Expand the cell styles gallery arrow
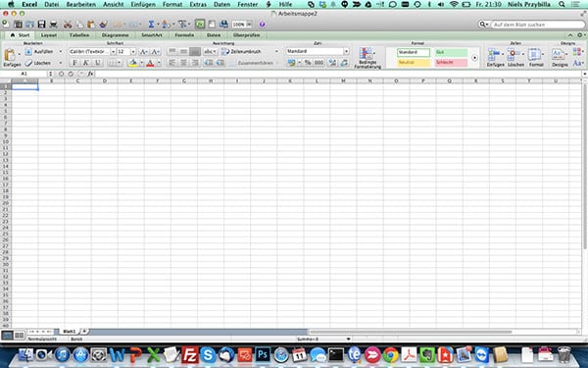Screen dimensions: 588x368 [x=474, y=58]
